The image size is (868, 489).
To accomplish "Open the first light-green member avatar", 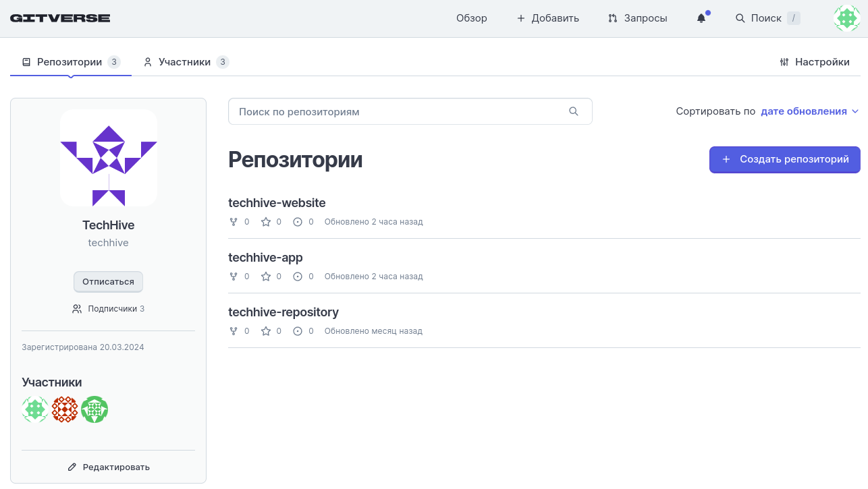I will click(35, 409).
